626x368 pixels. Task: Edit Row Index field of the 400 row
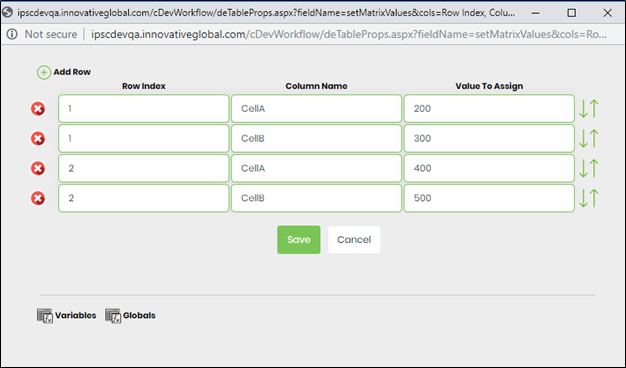coord(144,168)
